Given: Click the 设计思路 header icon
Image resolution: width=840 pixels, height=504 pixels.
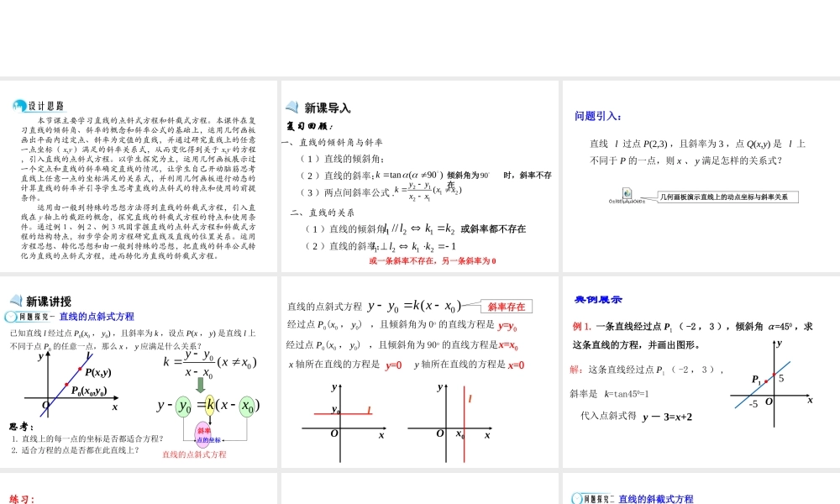Looking at the screenshot, I should pyautogui.click(x=19, y=106).
